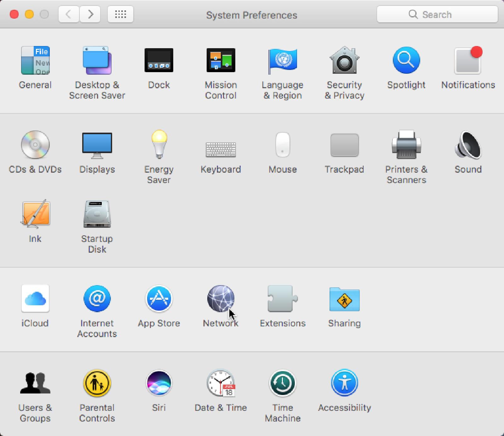Click the red close window button
Image resolution: width=504 pixels, height=436 pixels.
click(14, 14)
